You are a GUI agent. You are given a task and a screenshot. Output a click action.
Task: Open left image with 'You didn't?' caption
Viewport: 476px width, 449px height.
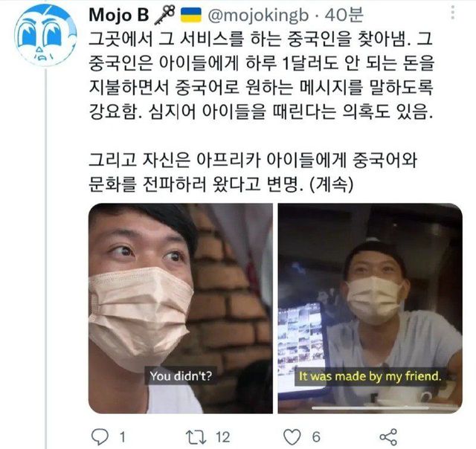click(180, 309)
